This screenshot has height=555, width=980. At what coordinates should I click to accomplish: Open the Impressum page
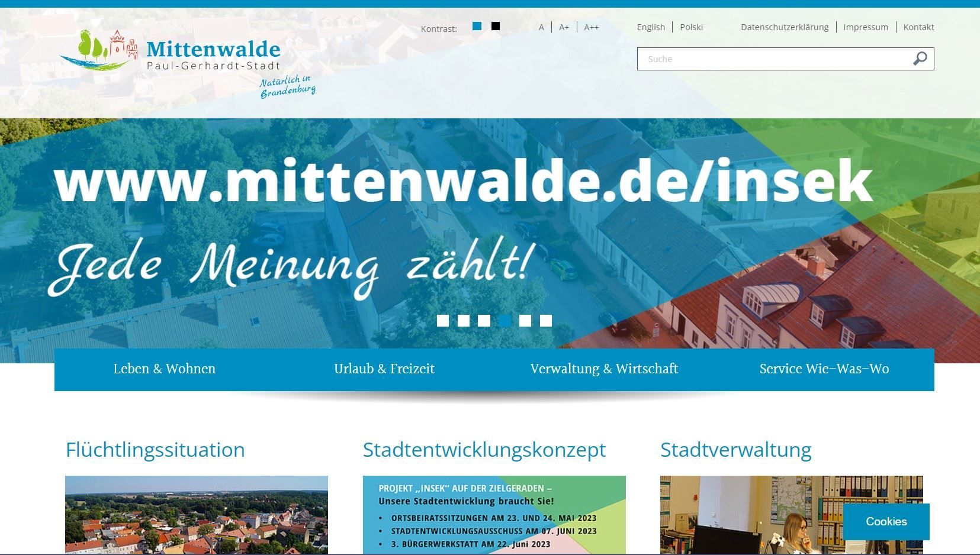[x=866, y=27]
